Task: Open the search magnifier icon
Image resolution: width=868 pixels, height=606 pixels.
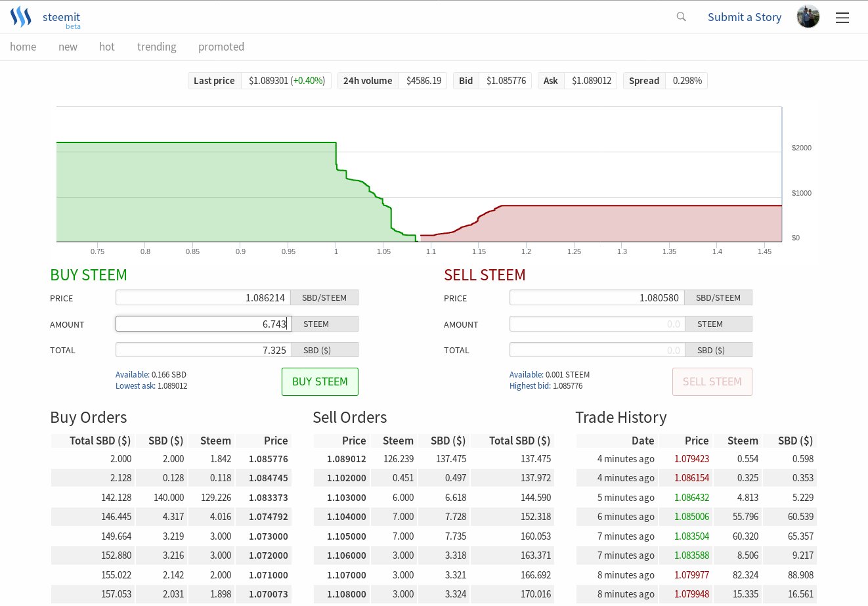Action: [682, 17]
